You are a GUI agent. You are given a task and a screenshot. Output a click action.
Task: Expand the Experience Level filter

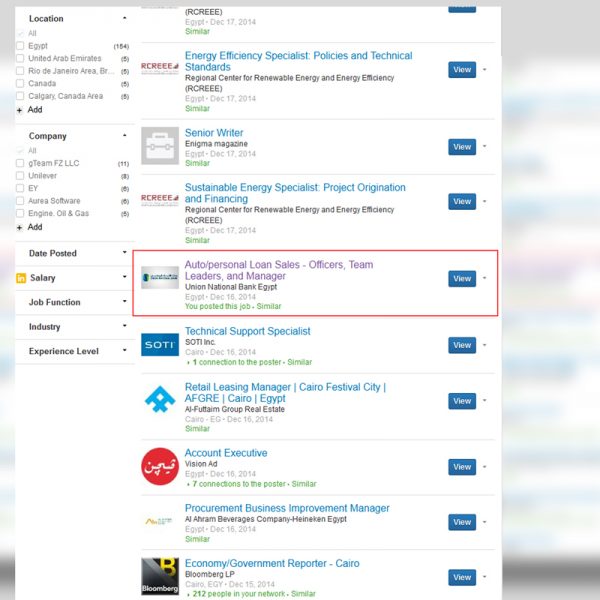coord(124,350)
